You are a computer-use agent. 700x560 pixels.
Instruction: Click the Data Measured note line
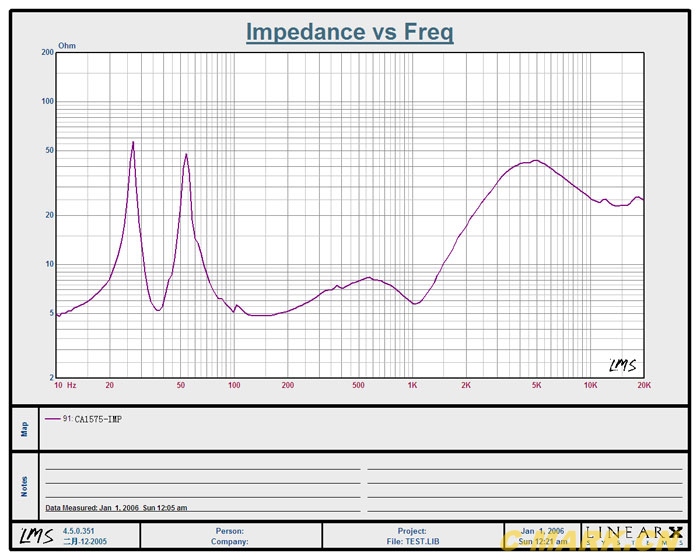click(x=116, y=508)
